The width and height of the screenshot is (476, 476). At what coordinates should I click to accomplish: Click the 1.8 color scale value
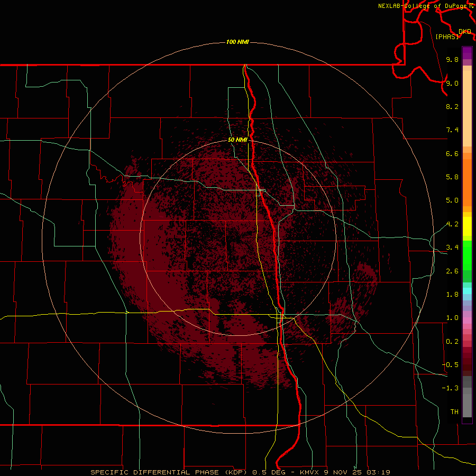tap(452, 295)
